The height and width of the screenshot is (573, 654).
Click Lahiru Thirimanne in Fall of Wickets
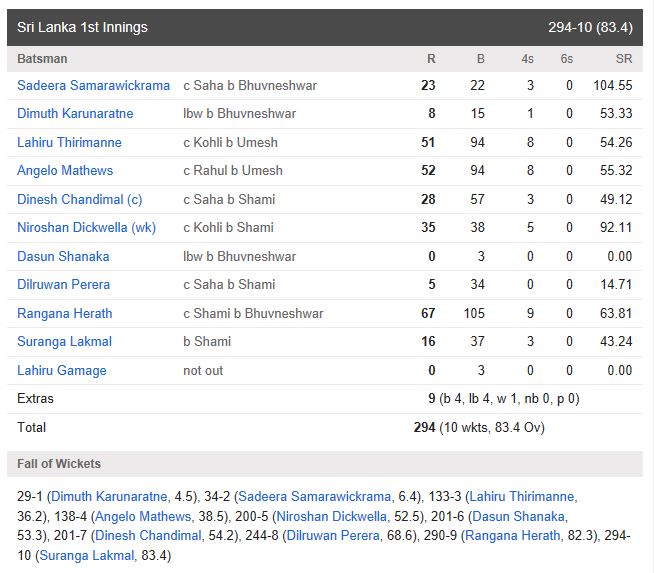pyautogui.click(x=522, y=496)
